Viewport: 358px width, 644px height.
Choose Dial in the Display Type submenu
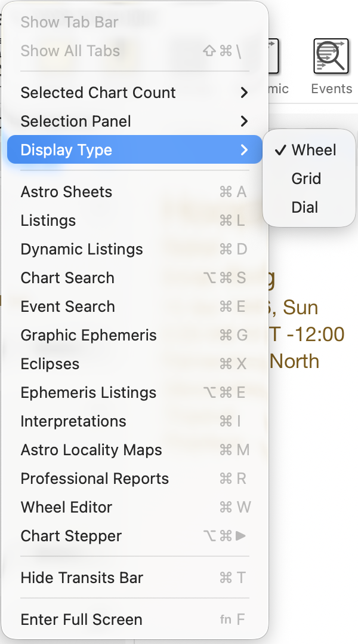coord(305,207)
